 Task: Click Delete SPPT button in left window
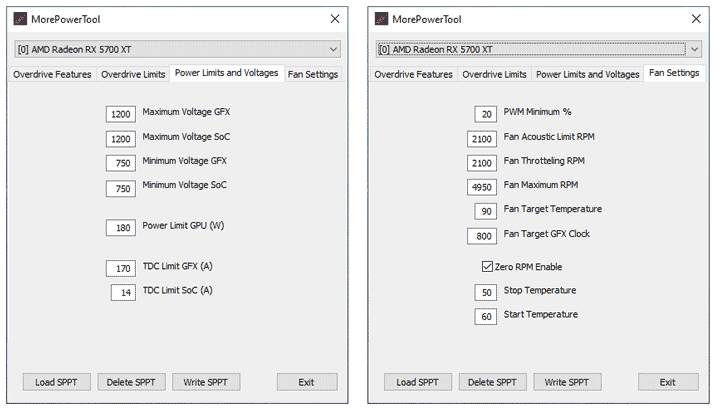click(131, 382)
